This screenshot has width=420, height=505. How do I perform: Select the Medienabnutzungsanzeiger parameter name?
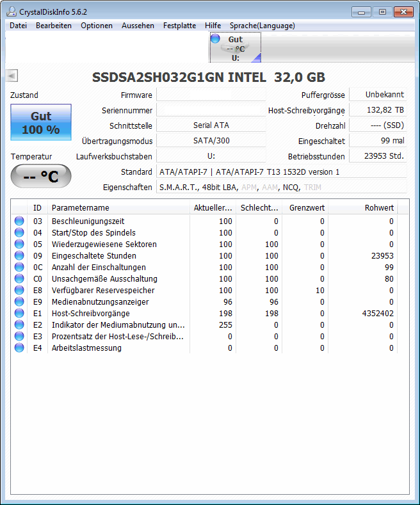click(x=100, y=301)
